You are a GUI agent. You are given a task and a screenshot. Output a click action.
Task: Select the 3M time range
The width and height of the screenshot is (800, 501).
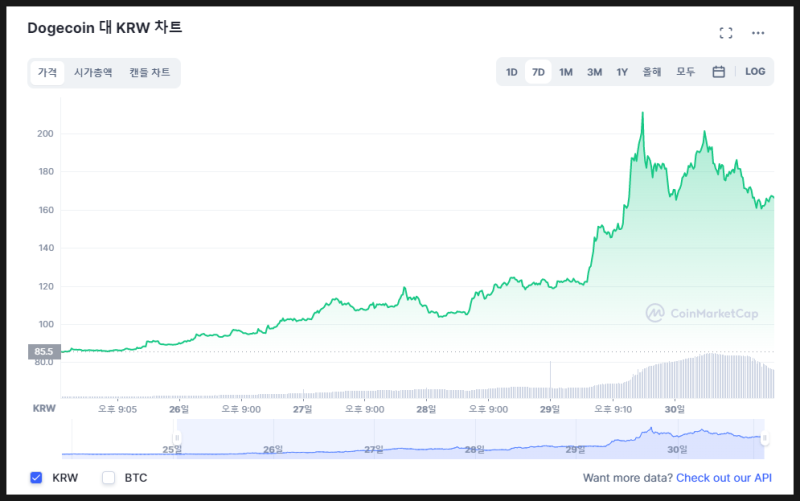click(x=594, y=72)
